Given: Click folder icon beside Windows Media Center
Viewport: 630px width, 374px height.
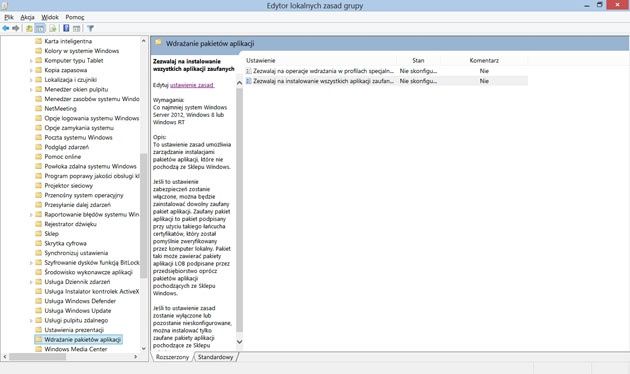Looking at the screenshot, I should point(39,349).
